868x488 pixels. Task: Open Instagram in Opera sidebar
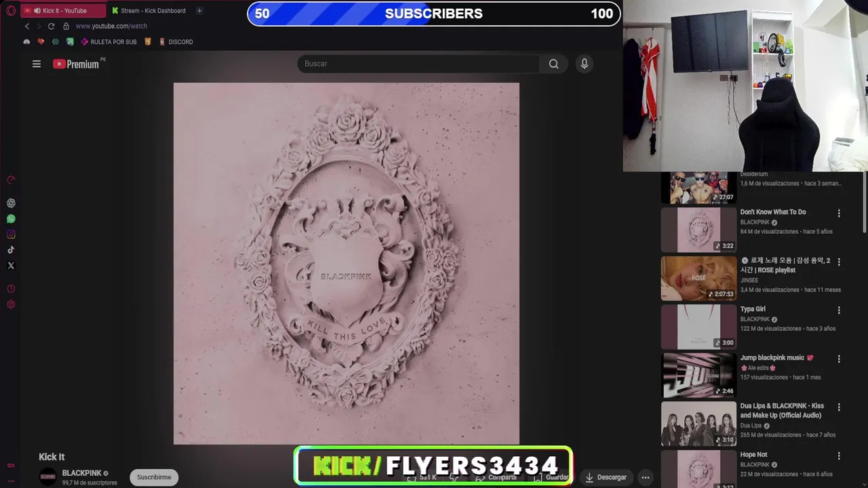(x=11, y=235)
